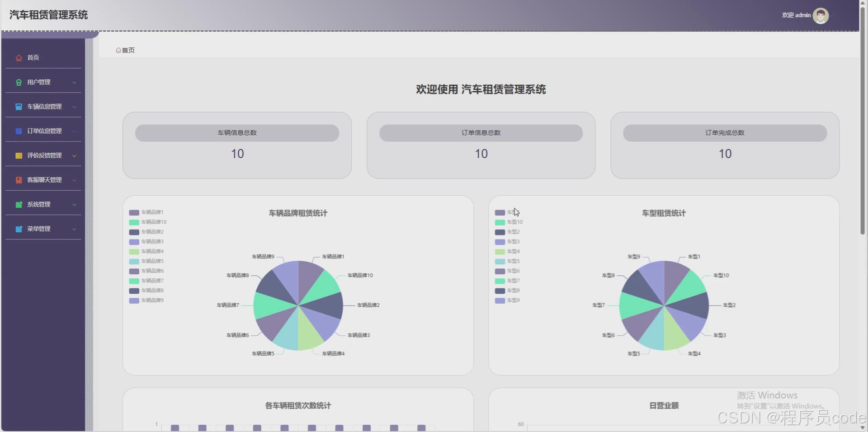Viewport: 868px width, 432px height.
Task: Toggle 车辆品牌6 legend entry
Action: (x=146, y=271)
